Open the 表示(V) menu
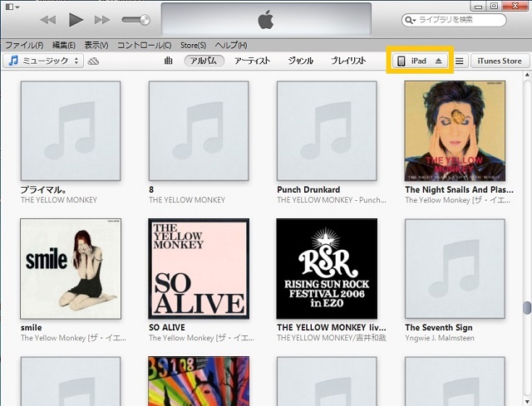532x406 pixels. point(96,45)
